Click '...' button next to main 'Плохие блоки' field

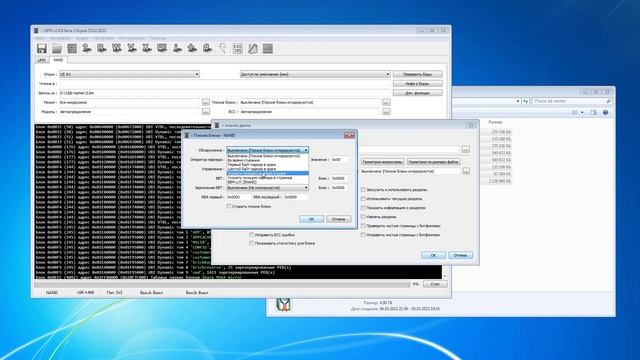coord(386,102)
